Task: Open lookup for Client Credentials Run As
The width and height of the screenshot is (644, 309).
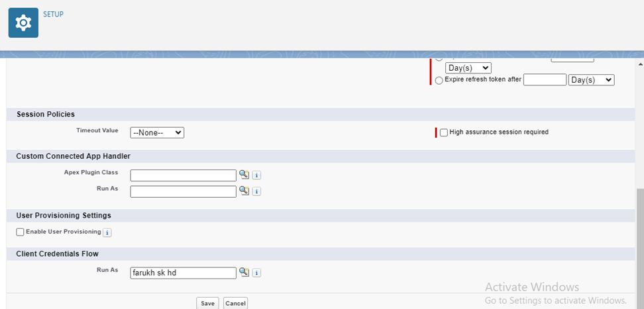Action: click(x=244, y=272)
